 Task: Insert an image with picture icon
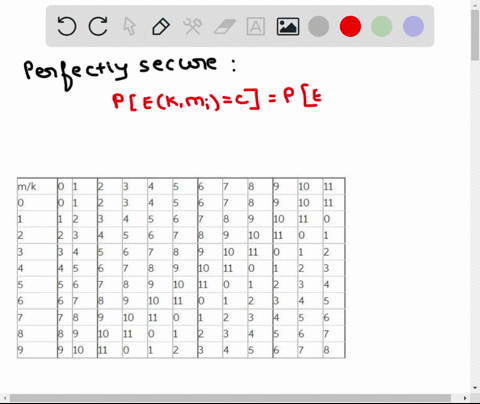coord(288,26)
